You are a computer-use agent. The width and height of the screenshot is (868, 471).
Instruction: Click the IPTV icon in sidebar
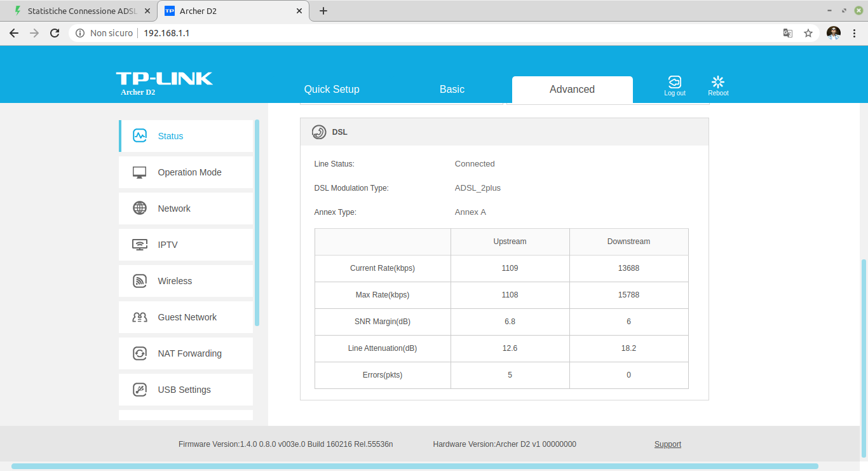pyautogui.click(x=140, y=245)
